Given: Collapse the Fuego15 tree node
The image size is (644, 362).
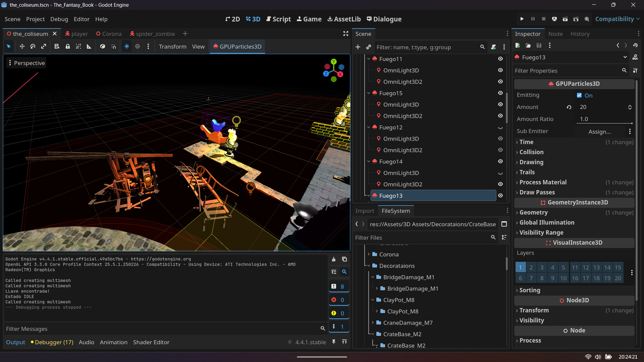Looking at the screenshot, I should click(x=369, y=93).
